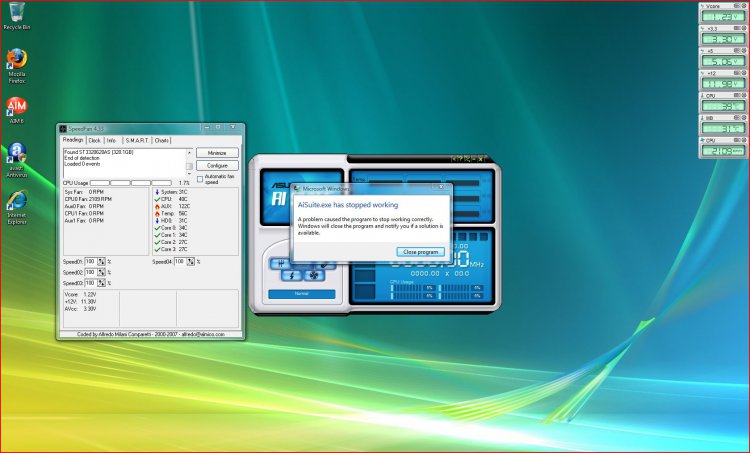Click the Speed01 percentage field

click(x=90, y=262)
